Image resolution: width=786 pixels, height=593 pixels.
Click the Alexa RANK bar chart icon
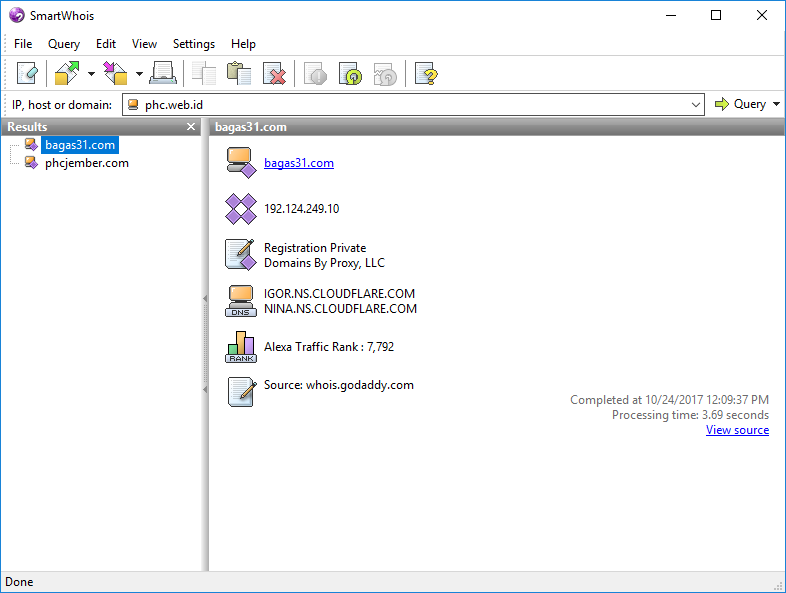[x=241, y=347]
